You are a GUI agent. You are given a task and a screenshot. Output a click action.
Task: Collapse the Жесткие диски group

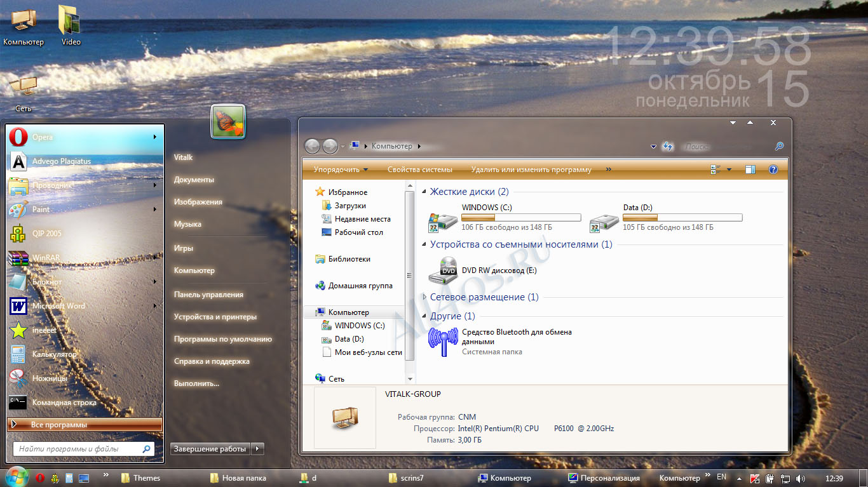424,192
